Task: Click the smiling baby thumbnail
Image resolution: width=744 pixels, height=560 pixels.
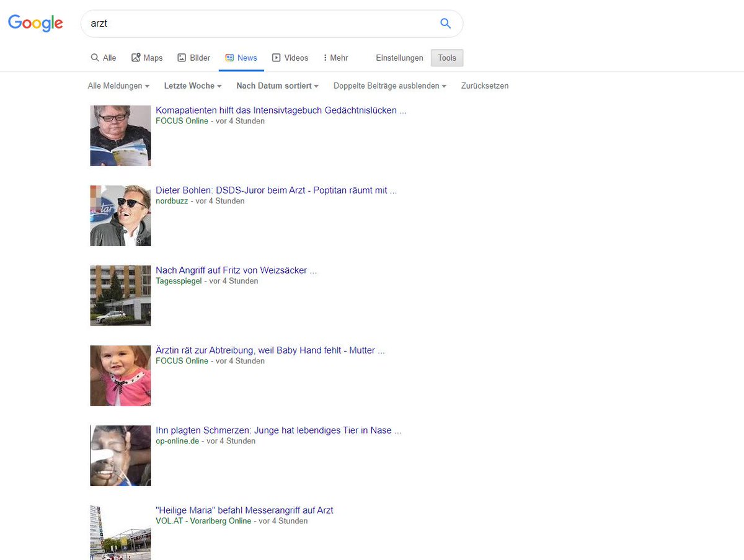Action: pyautogui.click(x=120, y=376)
